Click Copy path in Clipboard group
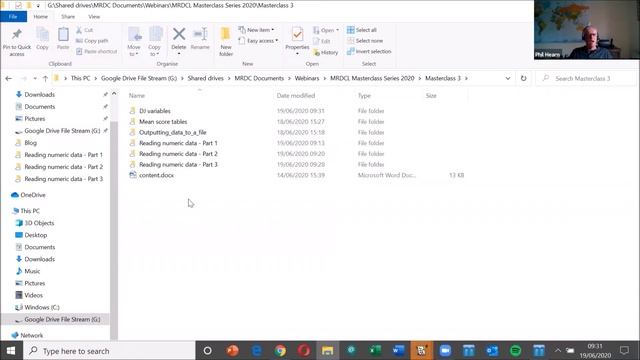Screen dimensions: 640x360 tap(92, 40)
